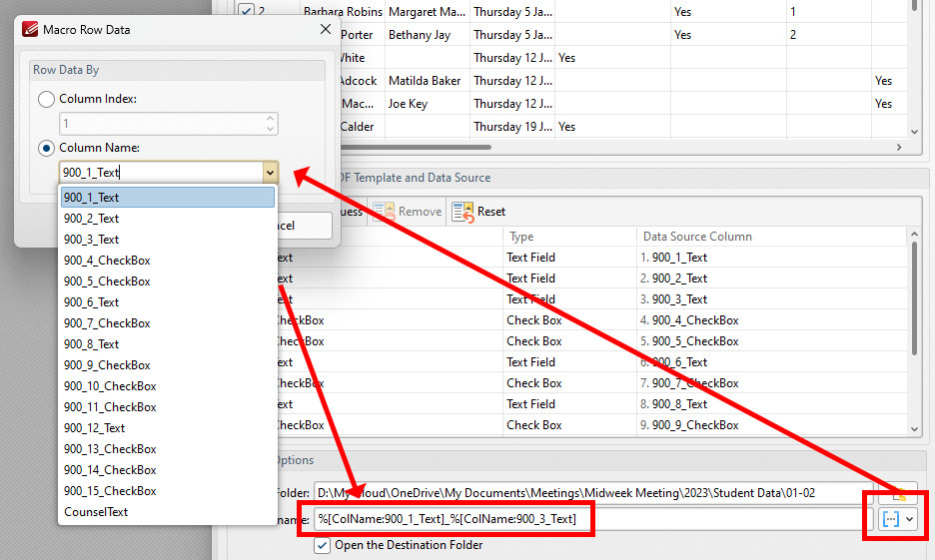The image size is (935, 560).
Task: Pick 900_12_Text from the list
Action: (168, 428)
